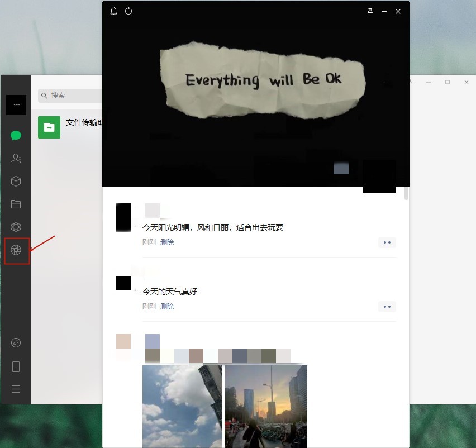Refresh the Moments feed
Image resolution: width=476 pixels, height=448 pixels.
click(x=128, y=11)
